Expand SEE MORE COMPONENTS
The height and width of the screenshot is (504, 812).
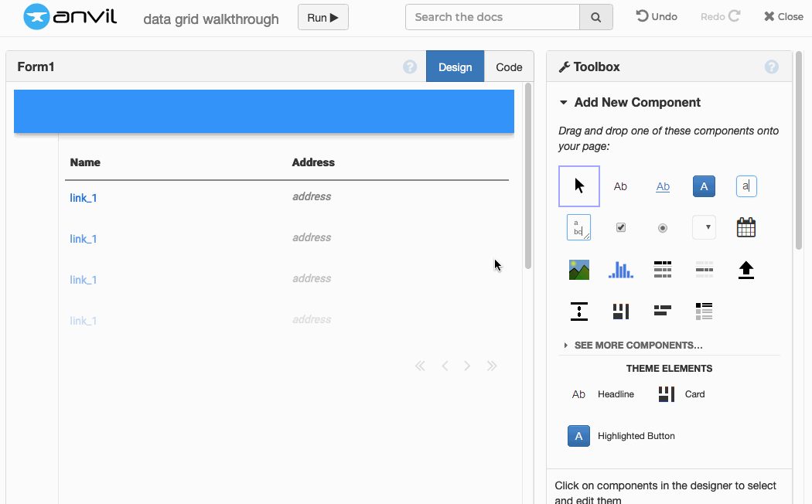(633, 345)
